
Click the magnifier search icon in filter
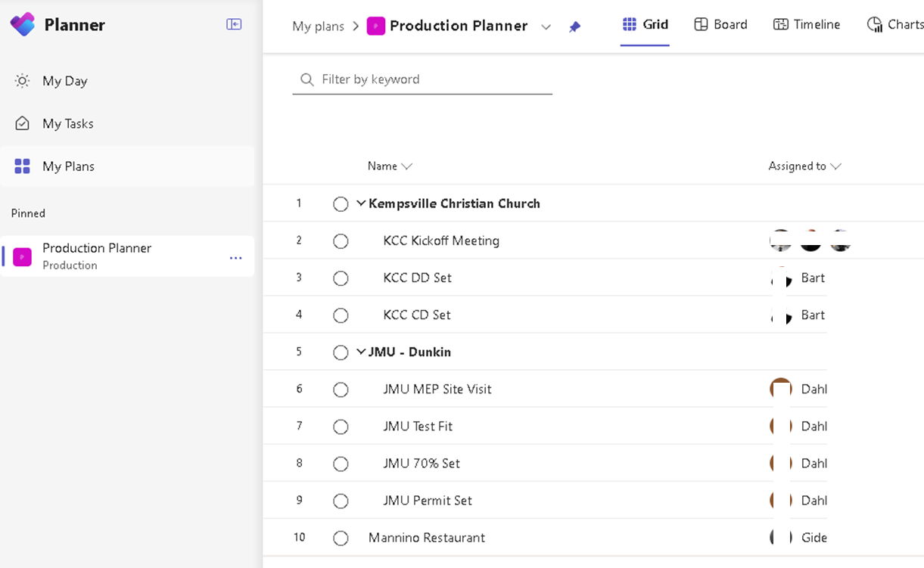[x=306, y=79]
